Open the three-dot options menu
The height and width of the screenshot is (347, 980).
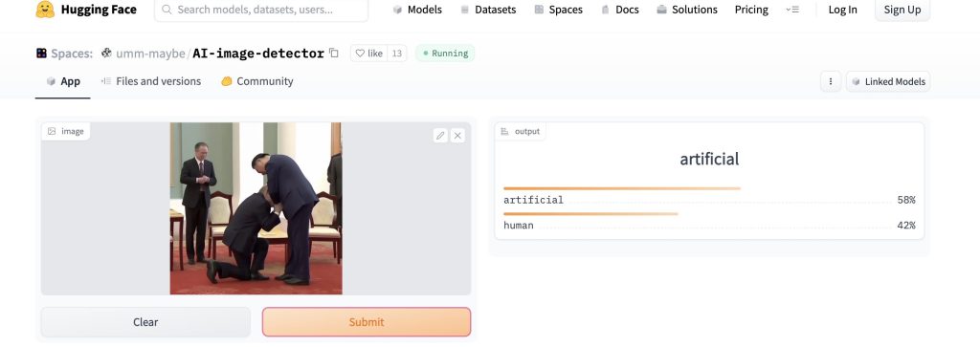[x=831, y=81]
